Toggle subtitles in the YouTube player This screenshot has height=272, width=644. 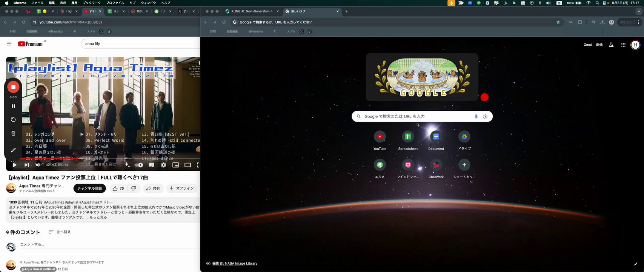tap(151, 165)
